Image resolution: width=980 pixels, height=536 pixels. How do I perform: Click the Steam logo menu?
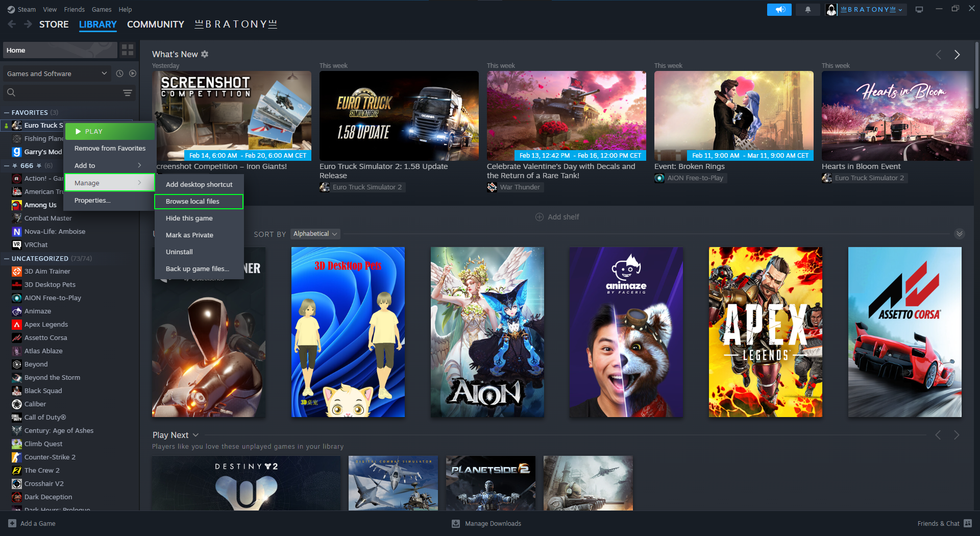(x=21, y=9)
